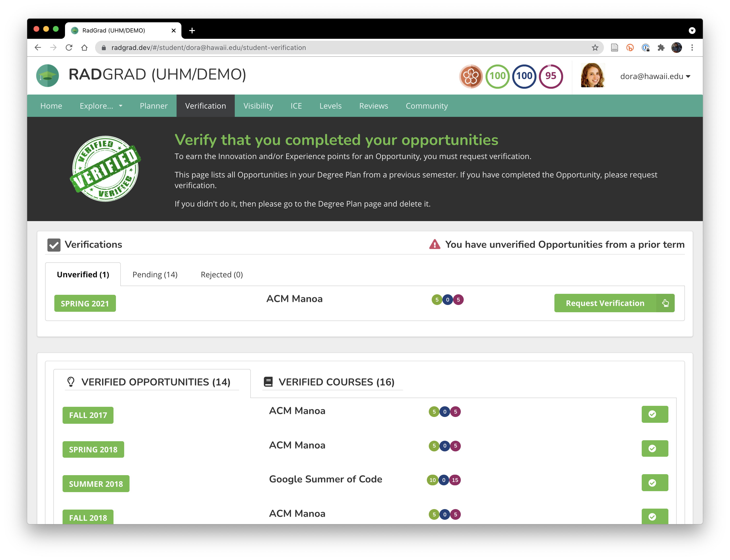The width and height of the screenshot is (730, 560).
Task: Open a new tab with the plus button
Action: click(x=192, y=31)
